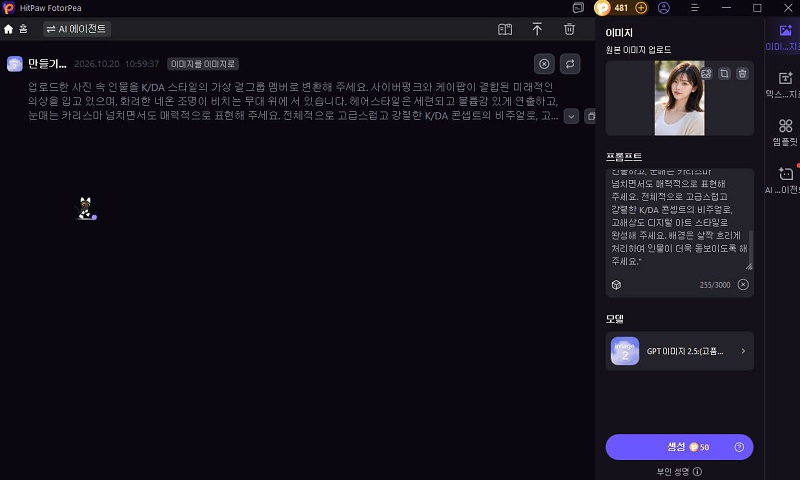Viewport: 800px width, 480px height.
Task: Click inside the 프롬프트 text area
Action: [679, 219]
